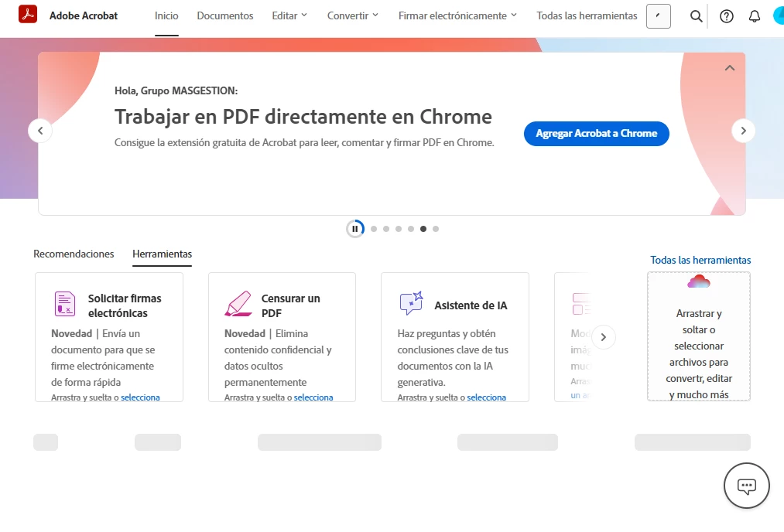The height and width of the screenshot is (532, 784).
Task: Click the cloud icon in the drop zone
Action: 699,281
